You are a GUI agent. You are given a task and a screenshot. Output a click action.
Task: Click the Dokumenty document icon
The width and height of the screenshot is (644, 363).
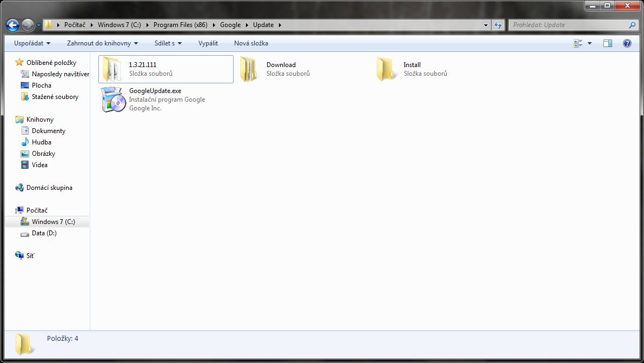25,131
